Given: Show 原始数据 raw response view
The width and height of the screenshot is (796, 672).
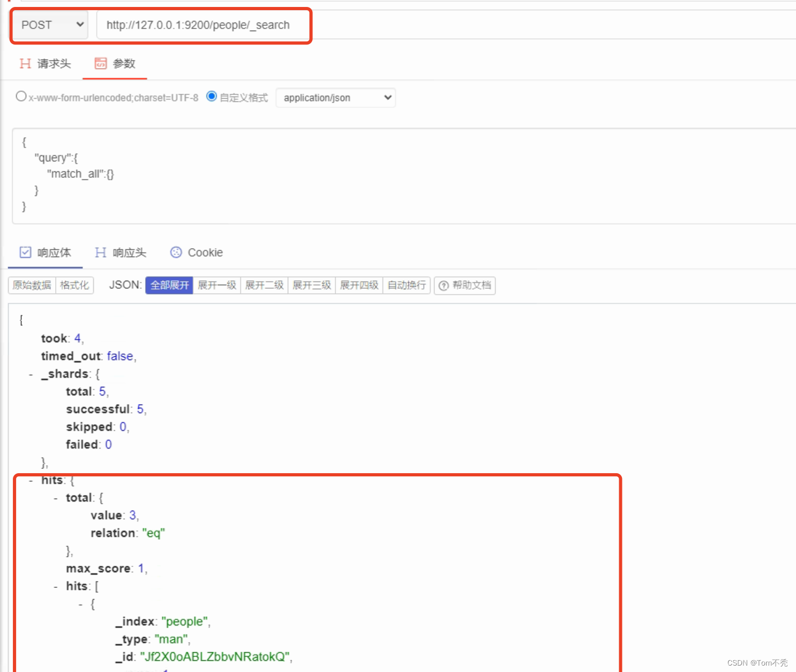Looking at the screenshot, I should [x=32, y=285].
